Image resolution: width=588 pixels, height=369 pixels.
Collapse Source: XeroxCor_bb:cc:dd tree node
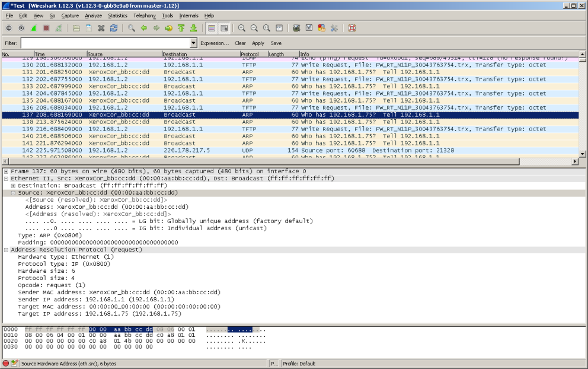tap(13, 193)
